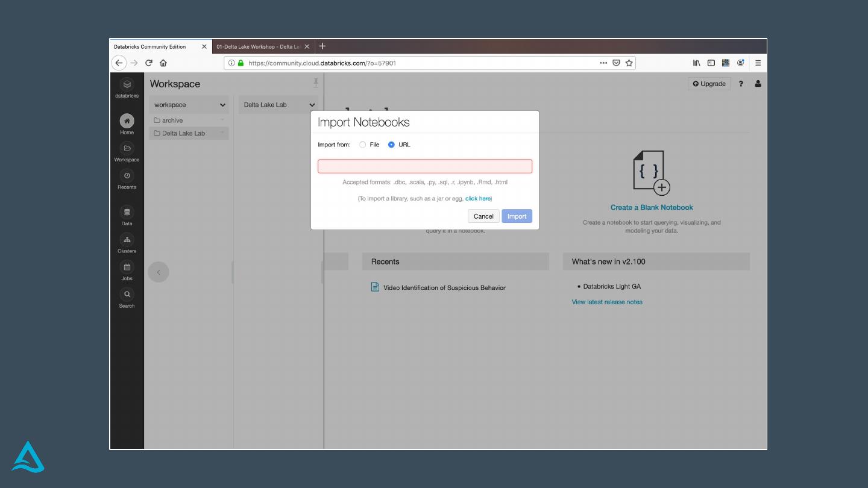The width and height of the screenshot is (868, 488).
Task: Save page to Pocket icon
Action: [616, 63]
